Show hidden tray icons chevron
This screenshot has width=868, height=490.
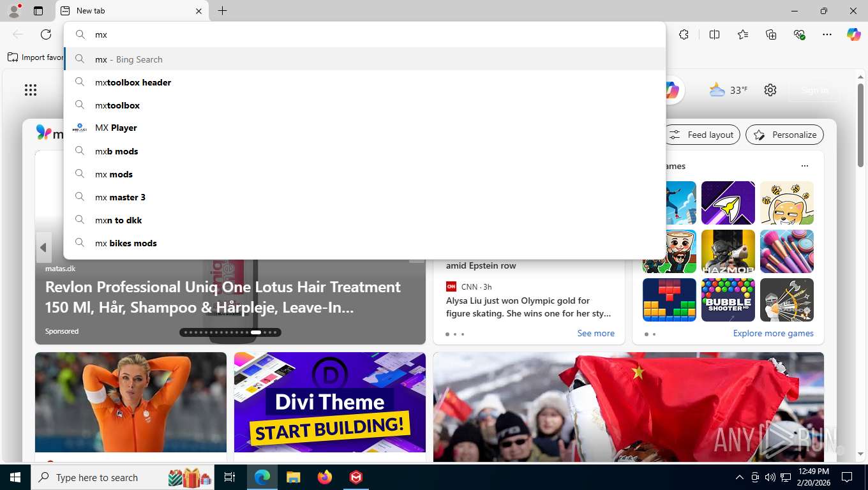point(740,477)
